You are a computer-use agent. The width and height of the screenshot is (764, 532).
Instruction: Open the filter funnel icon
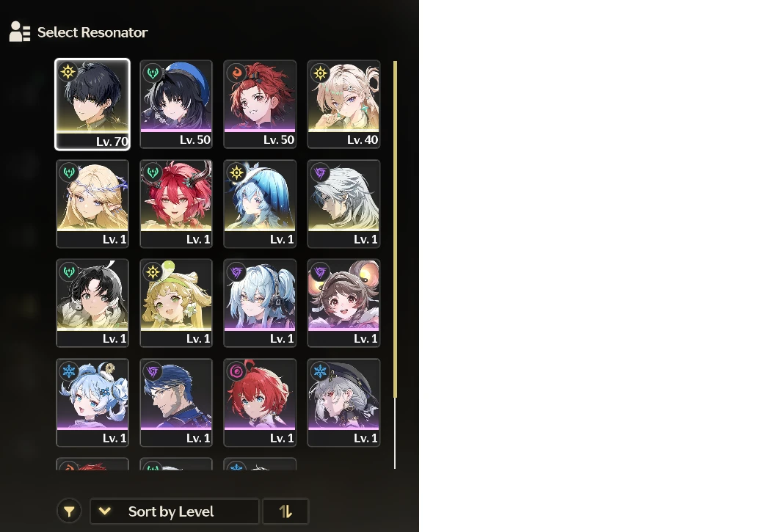click(69, 511)
